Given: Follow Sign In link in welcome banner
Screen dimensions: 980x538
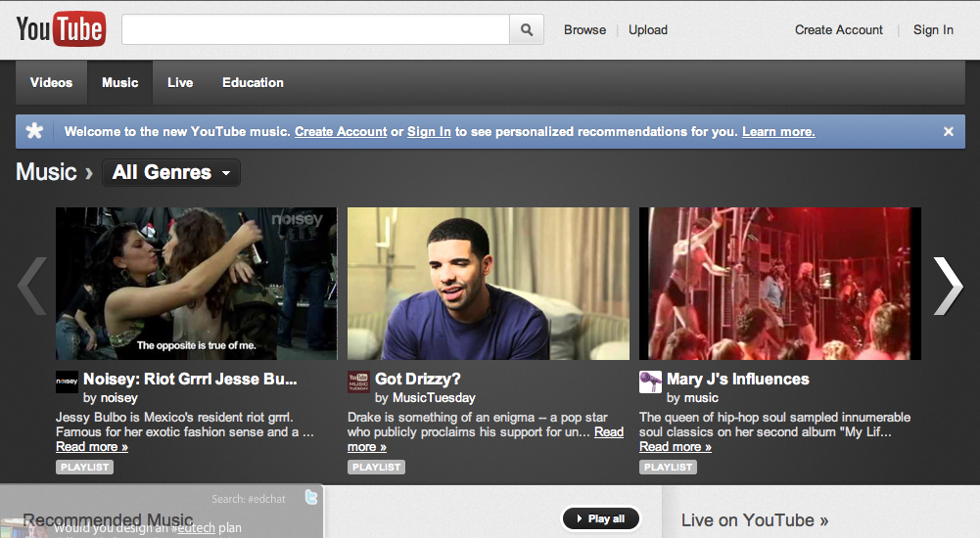Looking at the screenshot, I should pos(429,132).
